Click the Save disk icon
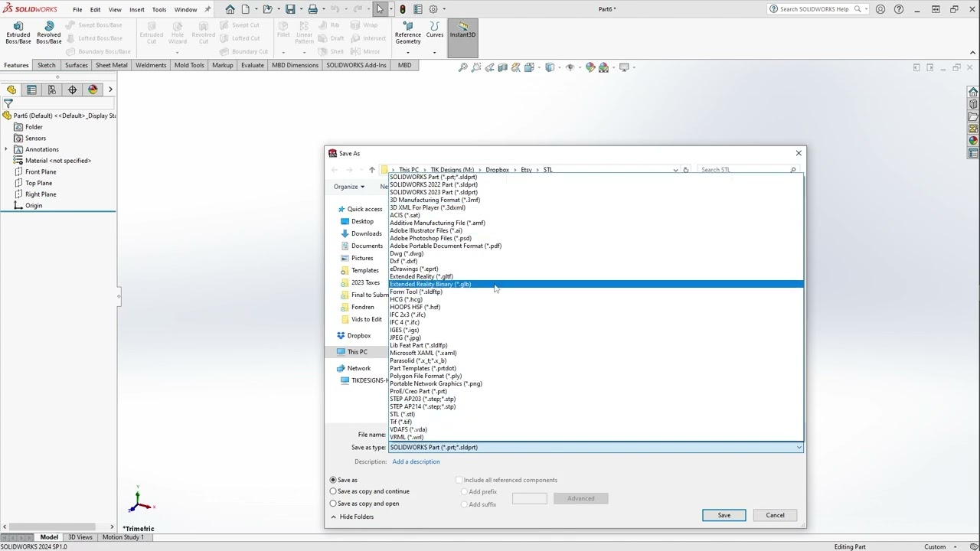This screenshot has width=980, height=551. click(x=290, y=9)
